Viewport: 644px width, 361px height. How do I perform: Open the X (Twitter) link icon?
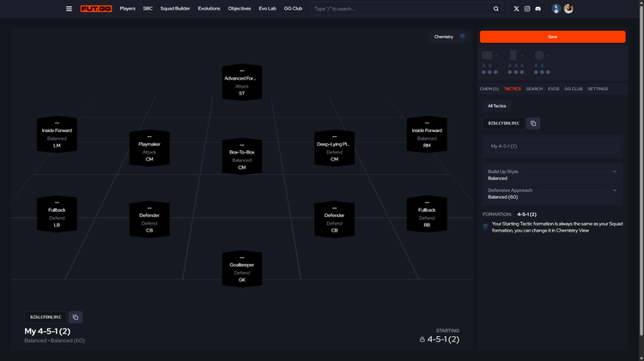(516, 9)
